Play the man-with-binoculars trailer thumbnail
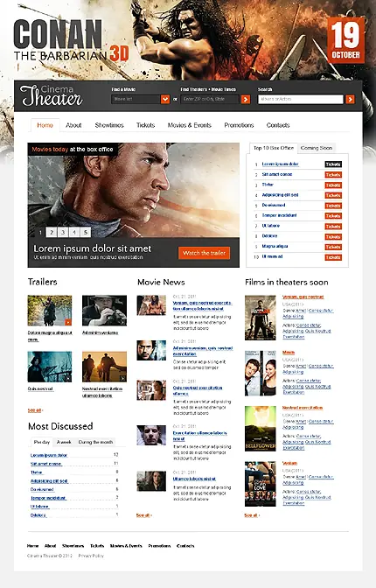The height and width of the screenshot is (588, 376). 104,311
